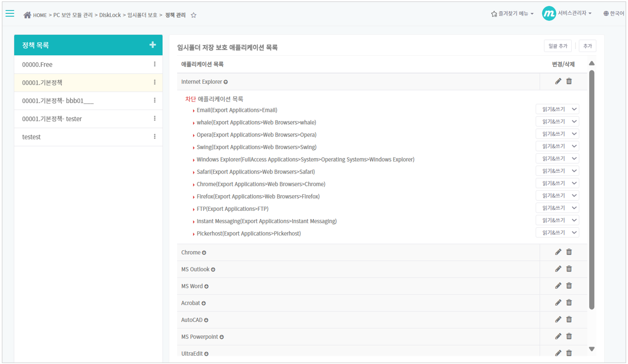Open kebab menu for testest policy
The image size is (628, 364).
155,137
